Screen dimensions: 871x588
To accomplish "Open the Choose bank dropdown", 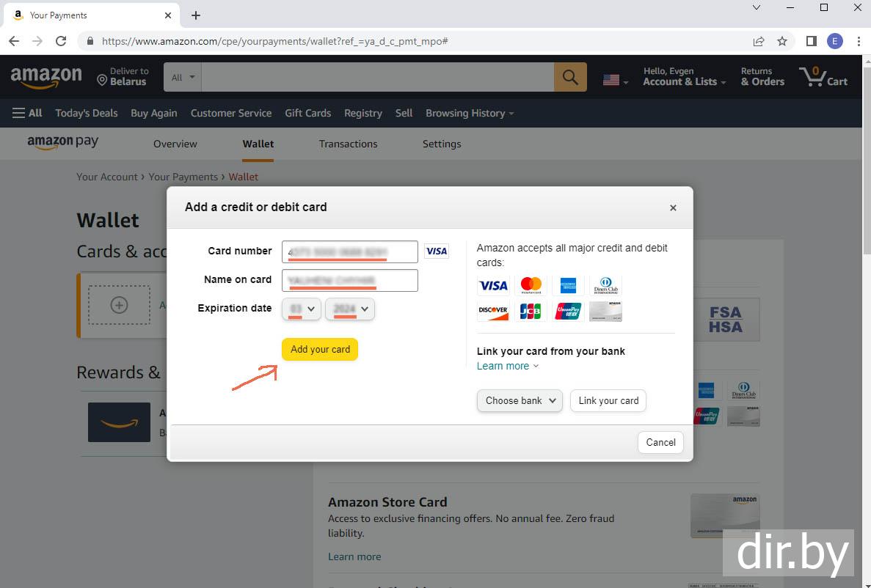I will click(520, 401).
